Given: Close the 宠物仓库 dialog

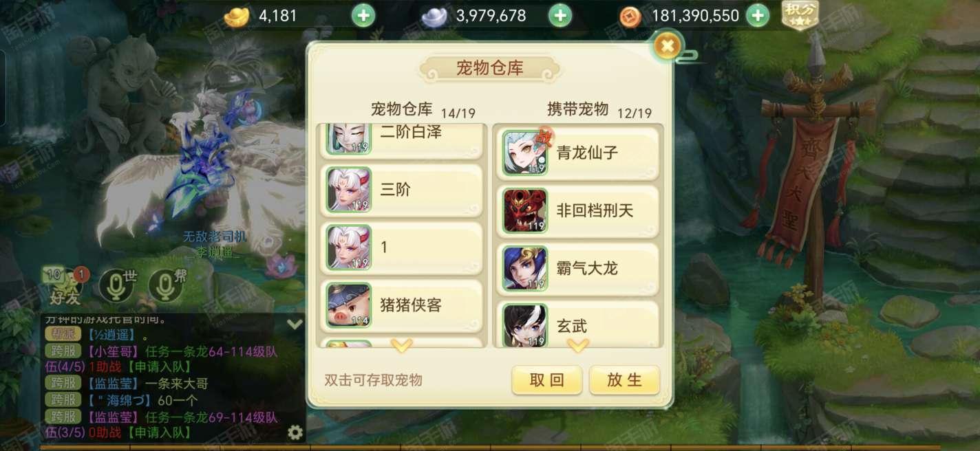Looking at the screenshot, I should [667, 46].
